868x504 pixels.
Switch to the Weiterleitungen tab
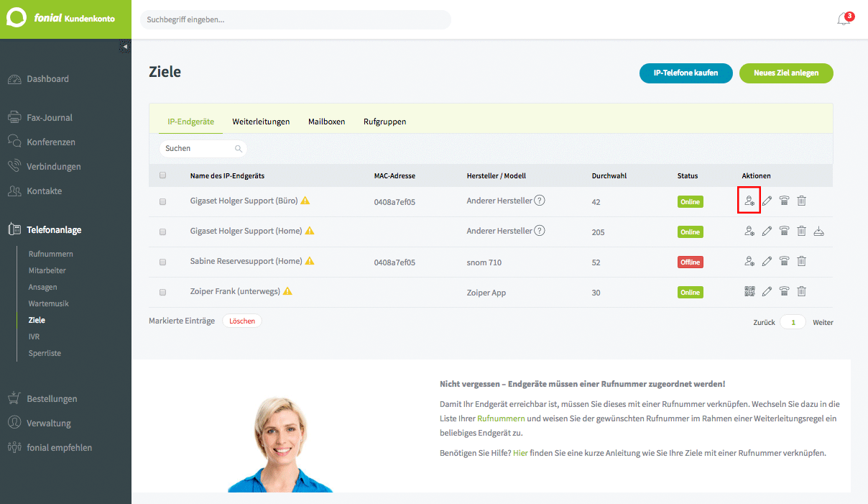click(x=261, y=122)
